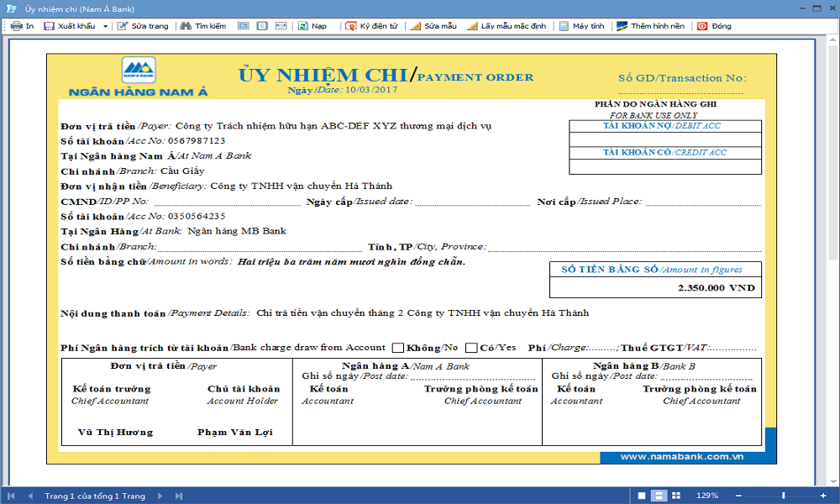840x504 pixels.
Task: Click the Đóng close toolbar button
Action: [x=714, y=26]
